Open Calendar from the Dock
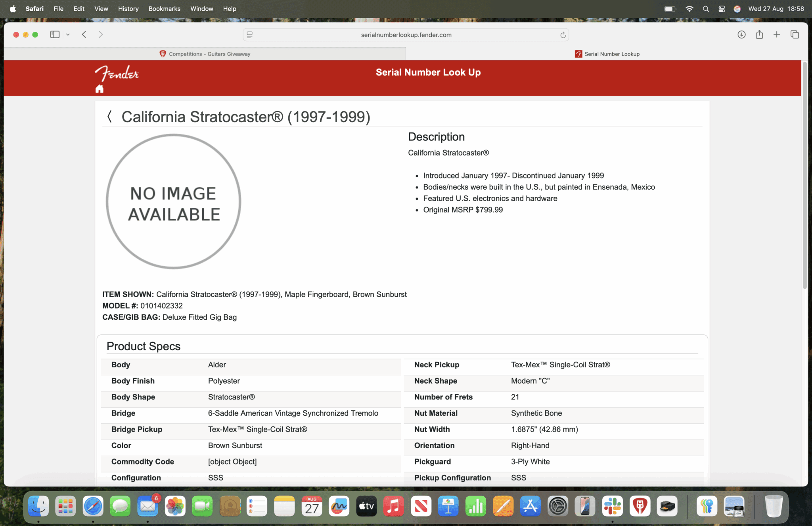 pos(312,506)
